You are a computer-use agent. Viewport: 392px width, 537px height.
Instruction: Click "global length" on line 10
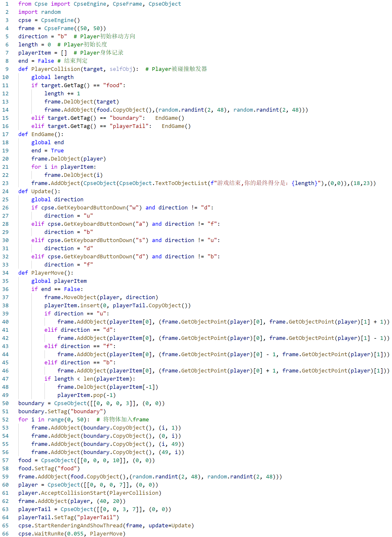click(x=52, y=77)
